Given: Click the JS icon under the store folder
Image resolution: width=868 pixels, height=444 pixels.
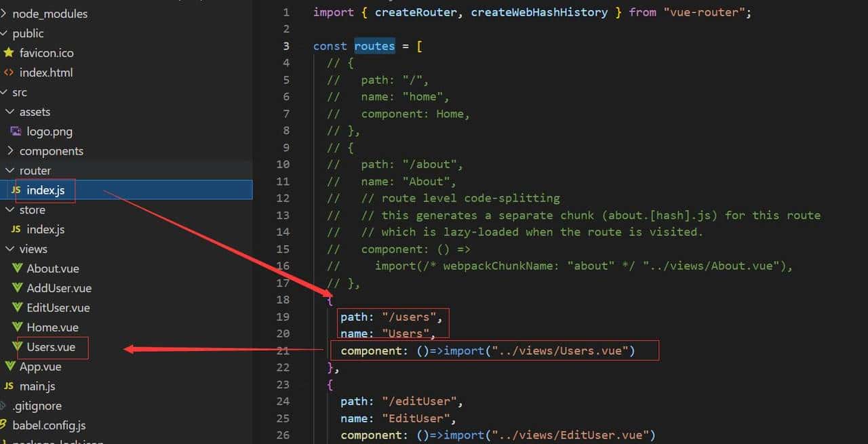Looking at the screenshot, I should (x=17, y=229).
